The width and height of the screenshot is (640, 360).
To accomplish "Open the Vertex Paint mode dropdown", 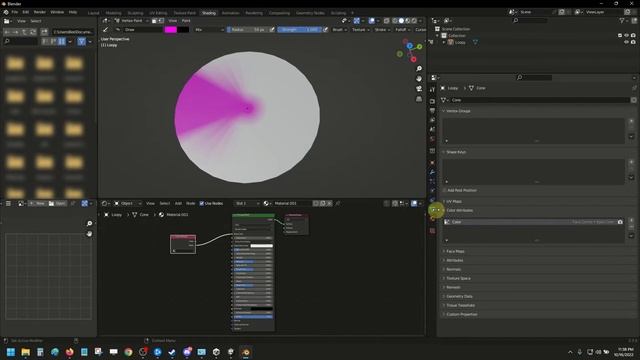I will tap(132, 20).
